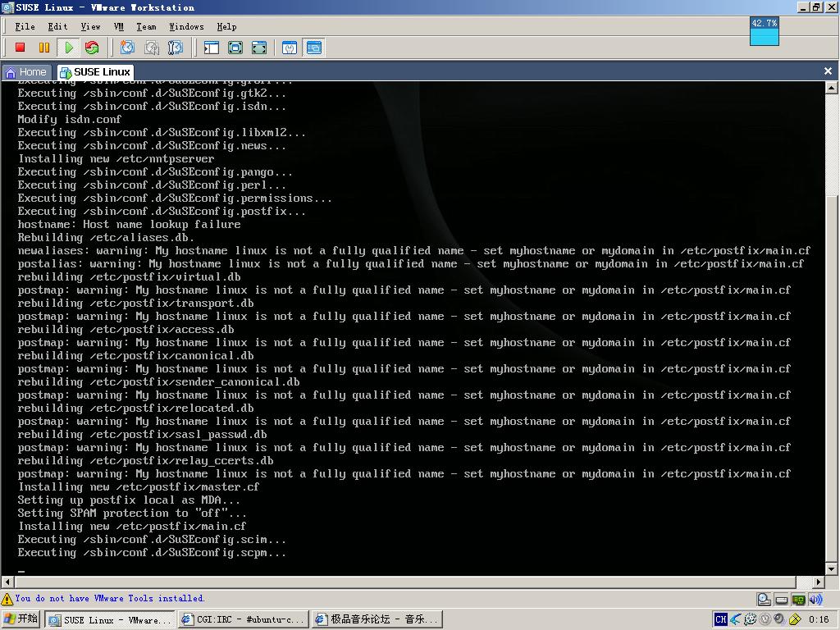
Task: Click 'rebuilding /etc/postfix/relay_ccerts.db' line
Action: (x=146, y=461)
